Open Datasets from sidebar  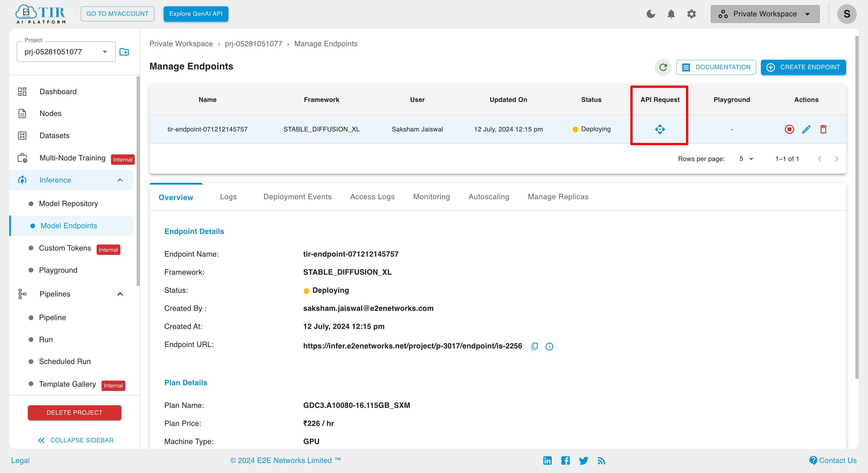coord(71,135)
